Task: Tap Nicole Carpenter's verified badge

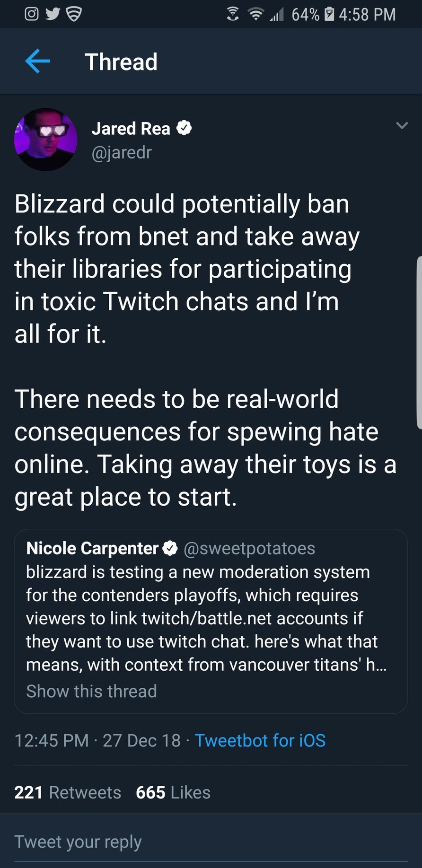Action: pos(170,548)
